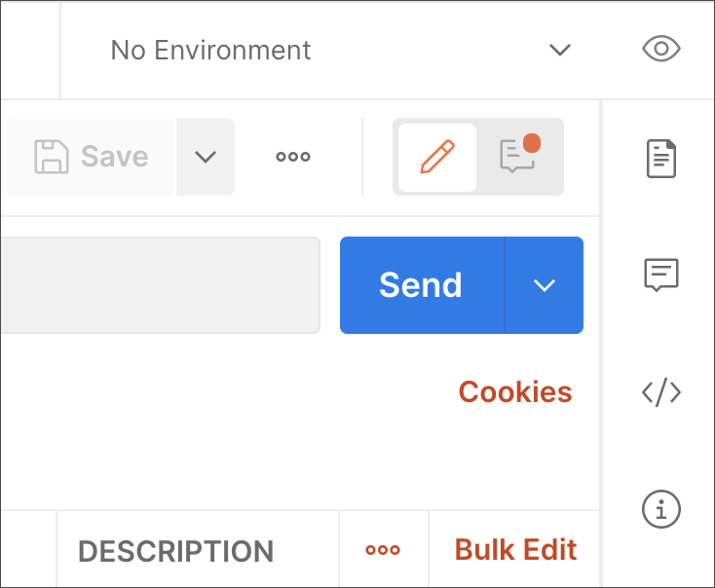Viewport: 715px width, 588px height.
Task: Open the Cookies link
Action: click(x=515, y=392)
